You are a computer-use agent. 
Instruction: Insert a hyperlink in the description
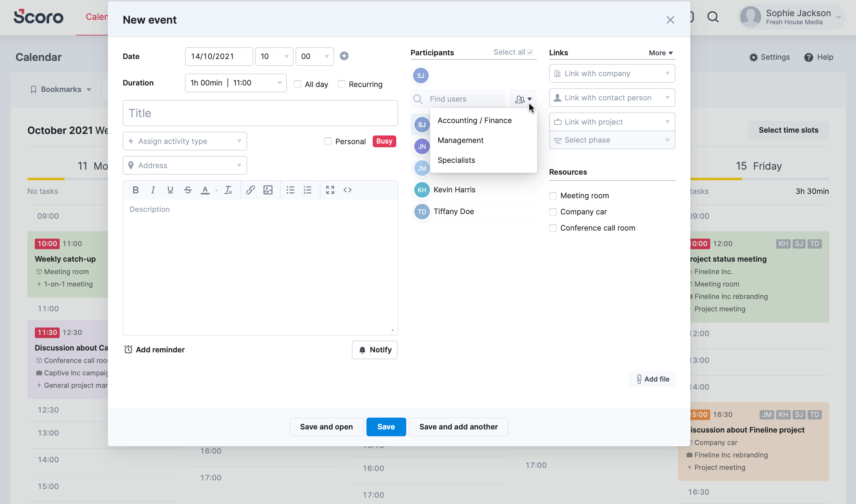(250, 190)
